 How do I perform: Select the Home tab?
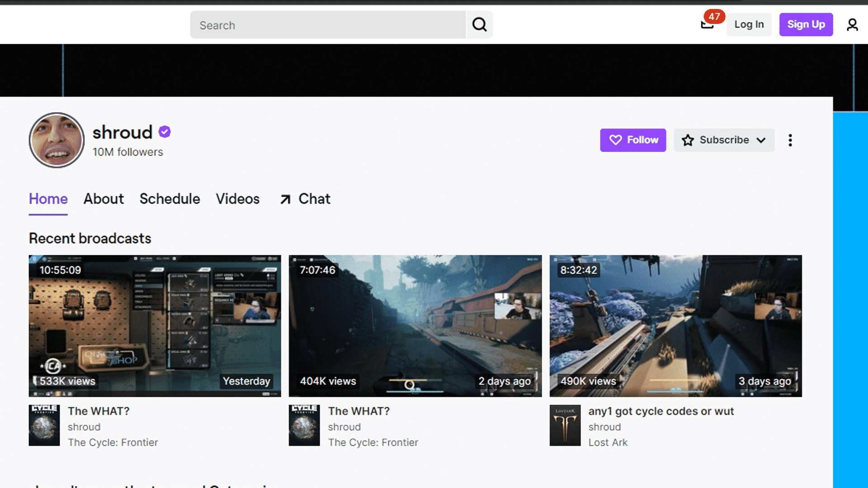(48, 199)
